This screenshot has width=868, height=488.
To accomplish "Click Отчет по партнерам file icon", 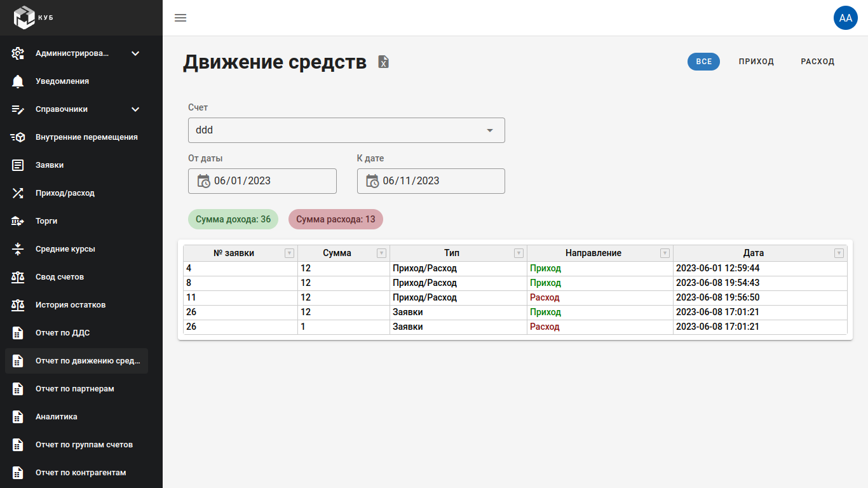I will pos(18,389).
